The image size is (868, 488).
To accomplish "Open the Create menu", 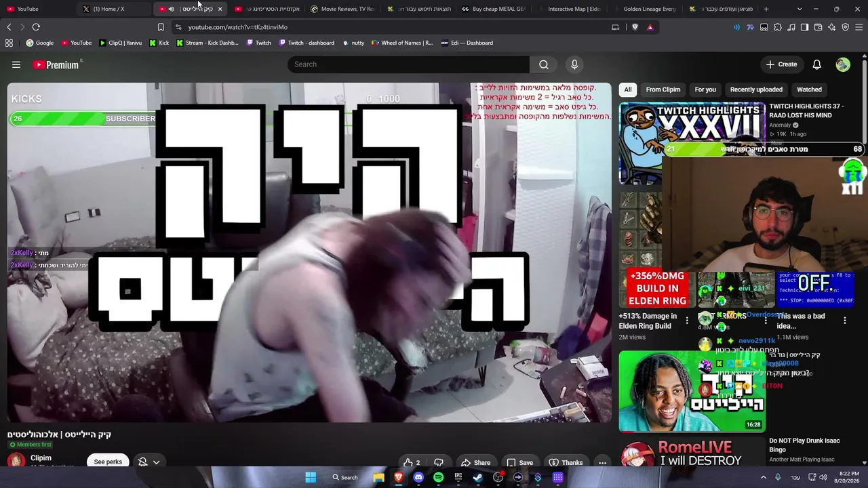I will [781, 64].
